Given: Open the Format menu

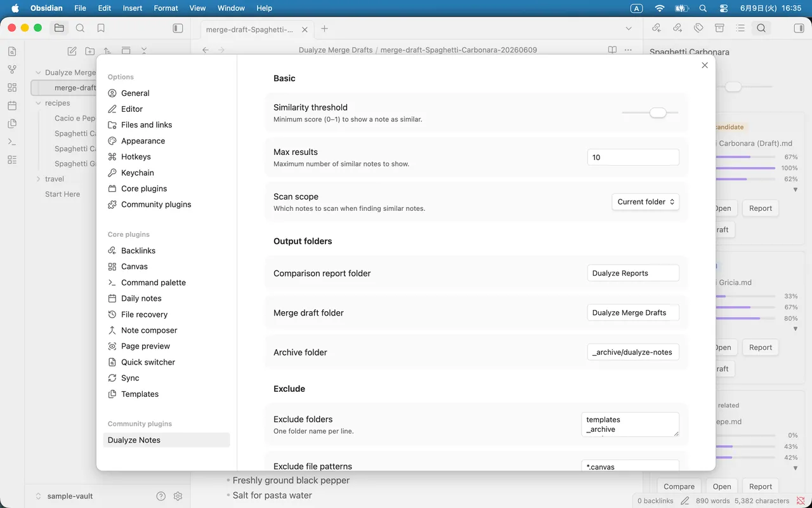Looking at the screenshot, I should coord(166,8).
